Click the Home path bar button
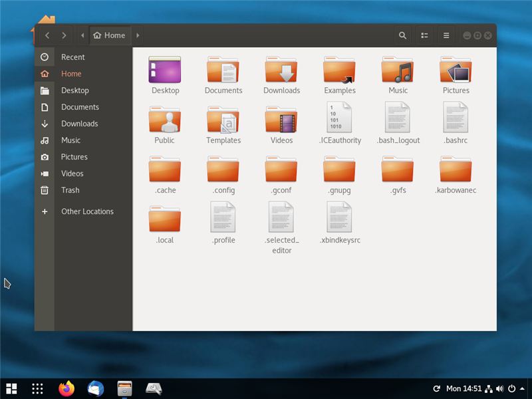532x399 pixels. (110, 35)
